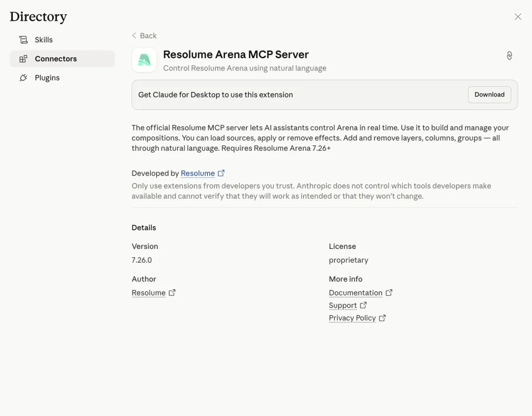Copy the extension link using the chain icon
The height and width of the screenshot is (416, 532).
click(x=509, y=56)
